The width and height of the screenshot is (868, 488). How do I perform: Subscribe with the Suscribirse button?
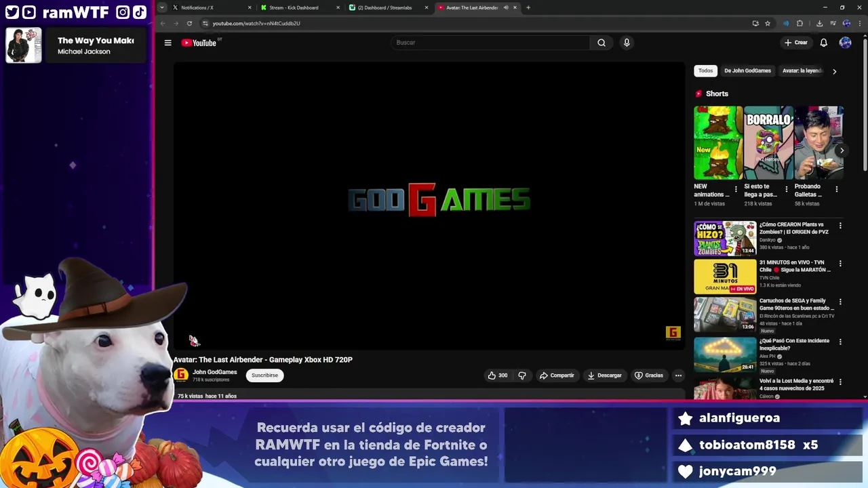264,375
